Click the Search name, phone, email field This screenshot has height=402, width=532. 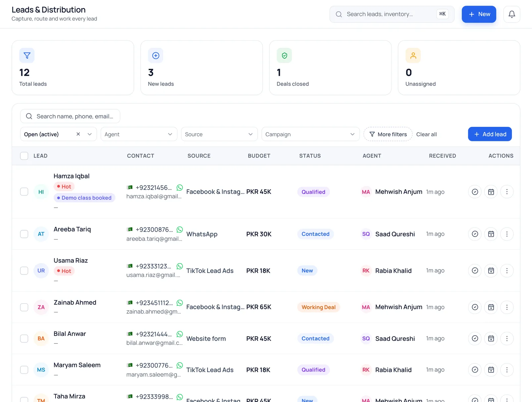point(70,116)
